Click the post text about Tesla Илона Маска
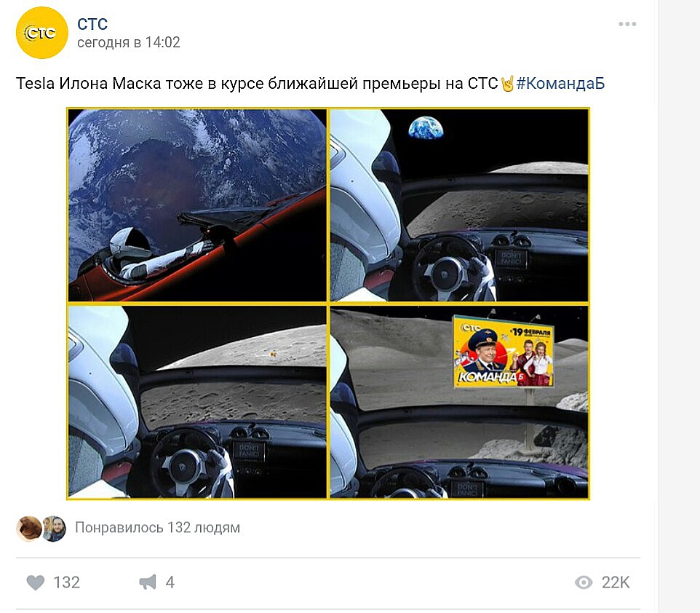Screen dimensions: 700x613 pos(257,84)
